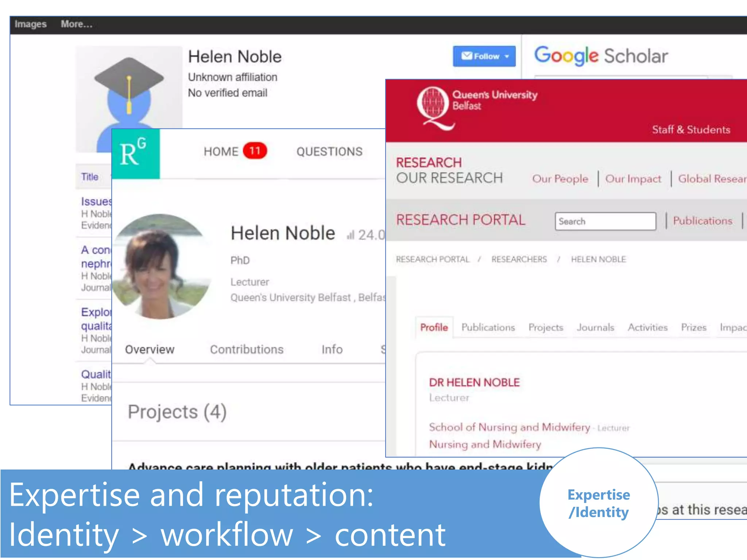Click the ResearchGate RG logo
Image resolution: width=747 pixels, height=560 pixels.
click(x=136, y=153)
